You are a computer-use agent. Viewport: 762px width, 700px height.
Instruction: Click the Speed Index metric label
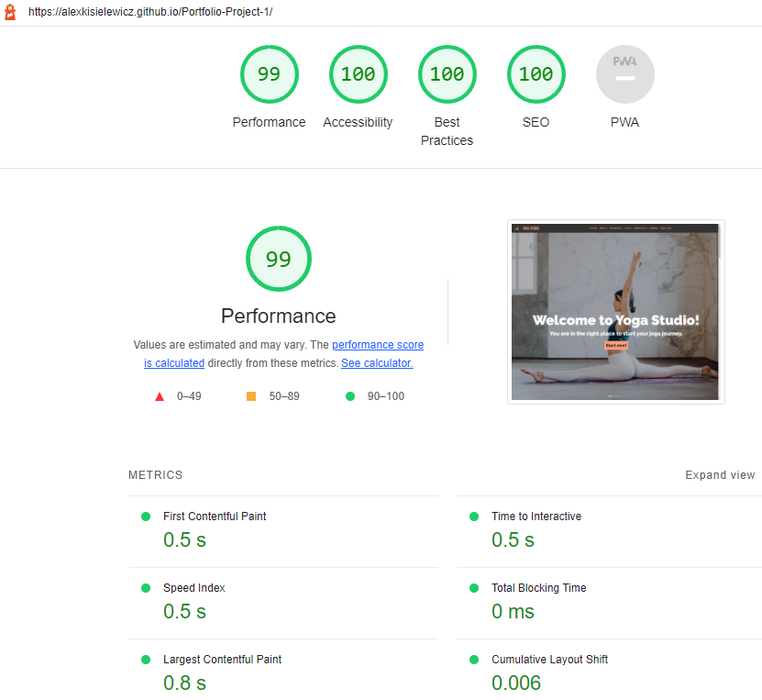point(194,588)
